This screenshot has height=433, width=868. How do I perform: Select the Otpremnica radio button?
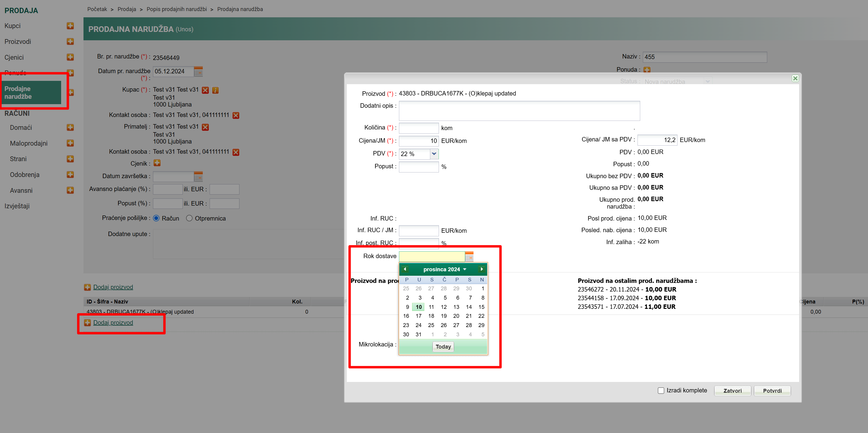[x=189, y=218]
